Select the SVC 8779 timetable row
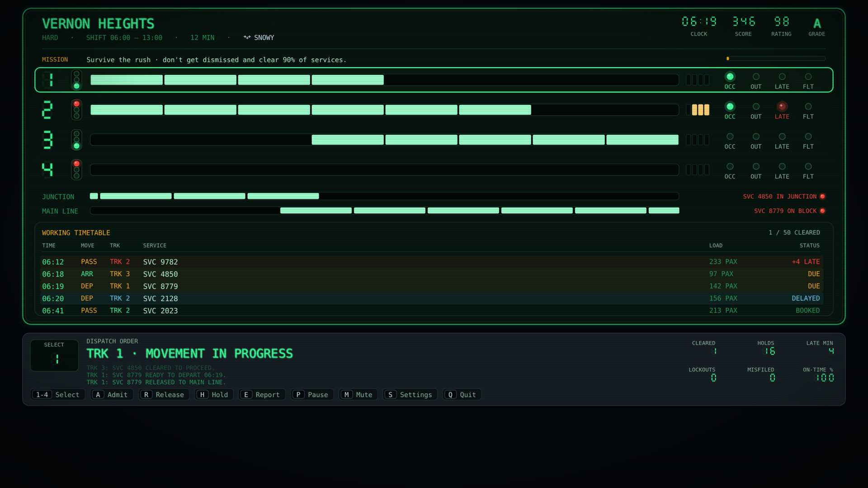Screen dimensions: 868x488 pyautogui.click(x=432, y=286)
